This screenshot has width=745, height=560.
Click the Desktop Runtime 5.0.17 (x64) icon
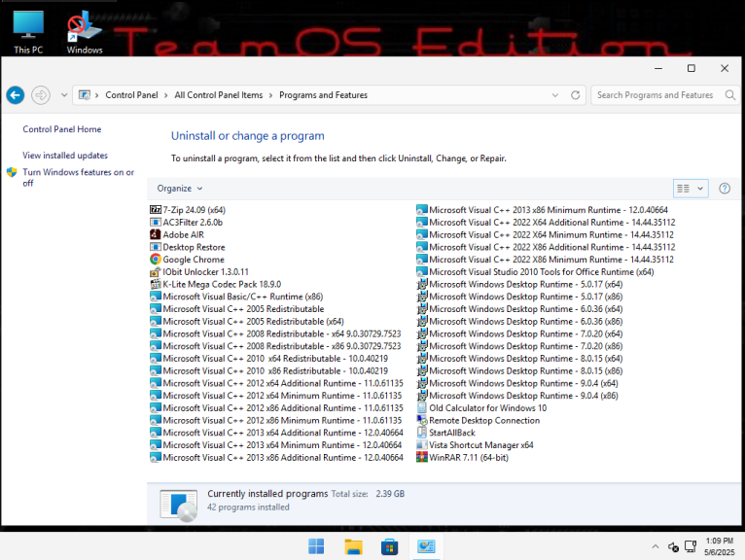tap(422, 284)
